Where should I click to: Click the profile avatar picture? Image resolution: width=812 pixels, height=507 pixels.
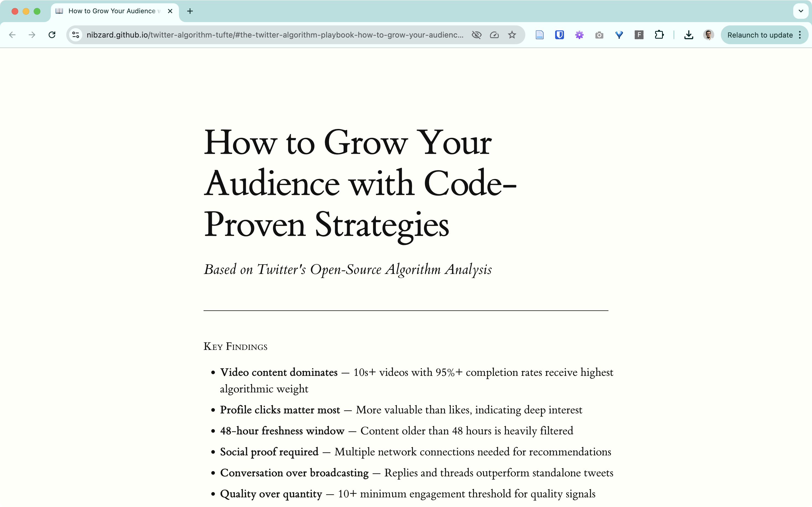click(709, 35)
